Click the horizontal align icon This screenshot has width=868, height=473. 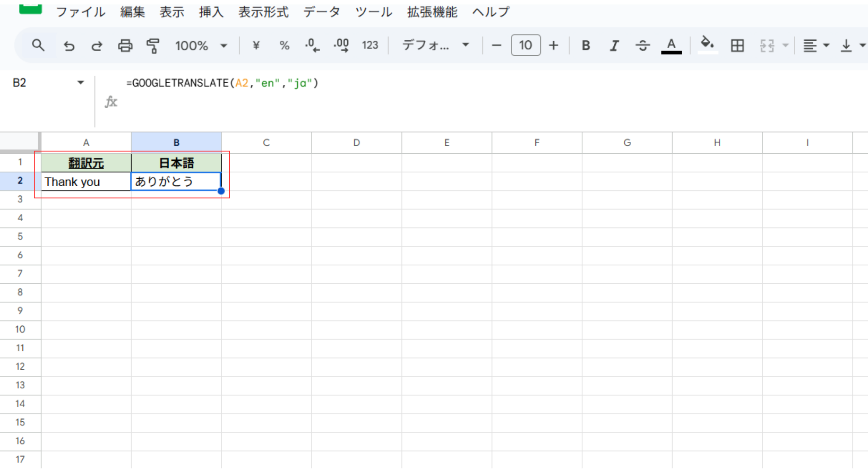click(x=810, y=46)
